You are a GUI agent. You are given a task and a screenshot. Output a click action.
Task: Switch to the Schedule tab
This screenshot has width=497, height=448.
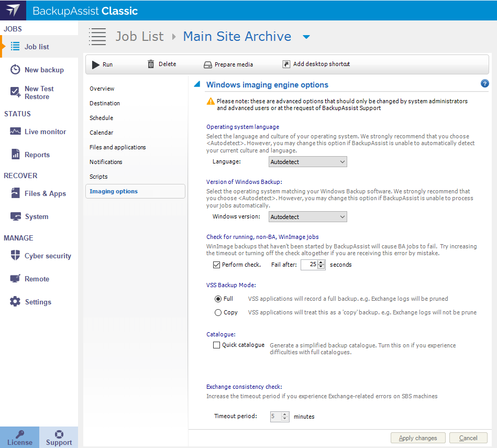point(102,118)
